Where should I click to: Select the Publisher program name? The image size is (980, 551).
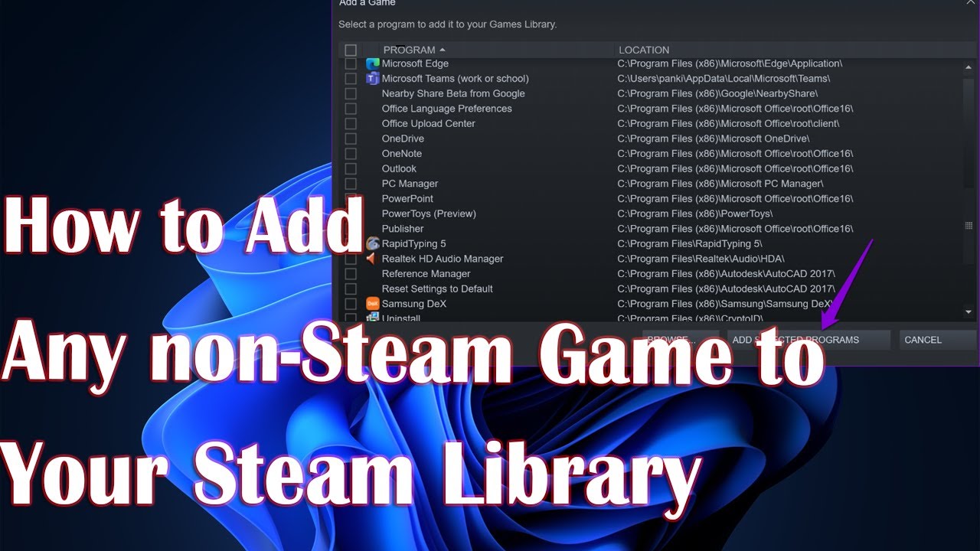[x=403, y=229]
